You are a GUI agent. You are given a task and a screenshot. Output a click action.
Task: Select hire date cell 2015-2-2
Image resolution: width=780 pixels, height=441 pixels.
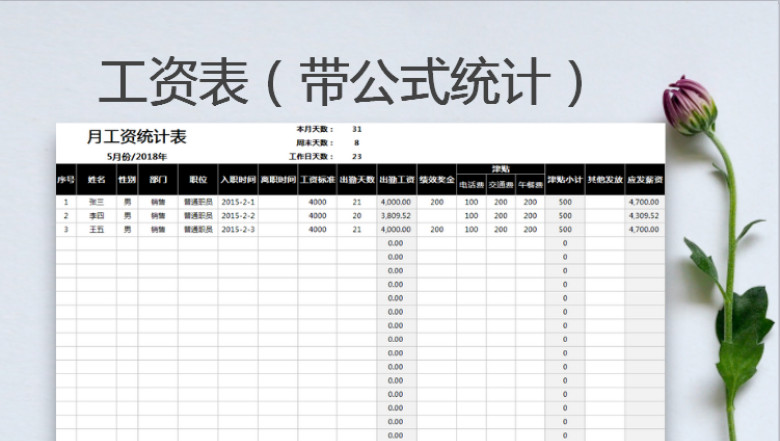coord(238,216)
